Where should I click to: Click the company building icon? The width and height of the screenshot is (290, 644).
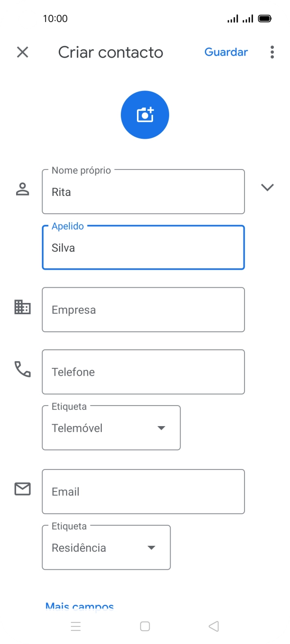[22, 308]
